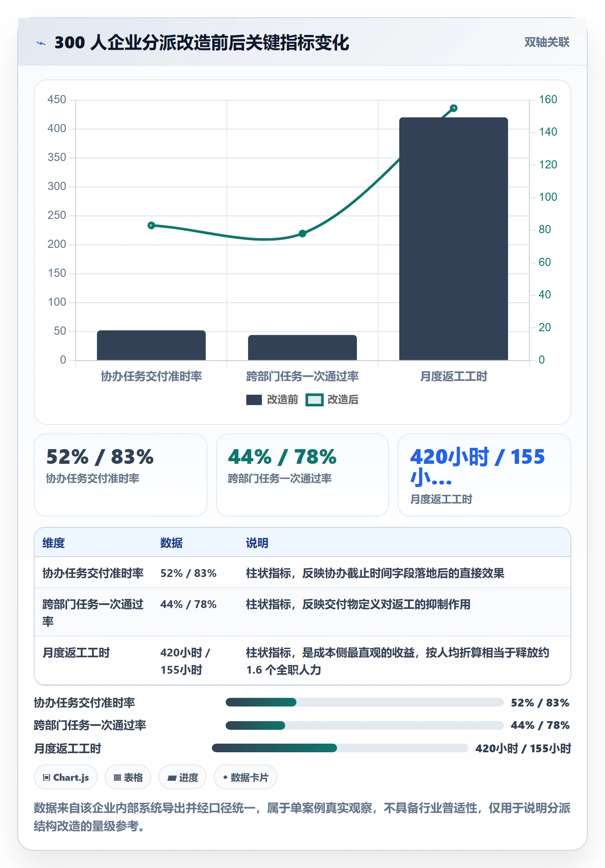
Task: Click the lightning icon beside the title
Action: pyautogui.click(x=41, y=43)
